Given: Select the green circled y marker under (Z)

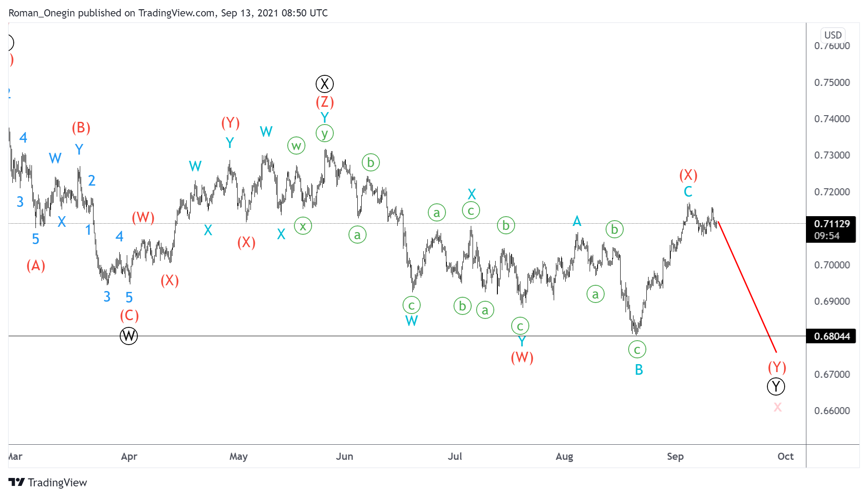Looking at the screenshot, I should [325, 132].
